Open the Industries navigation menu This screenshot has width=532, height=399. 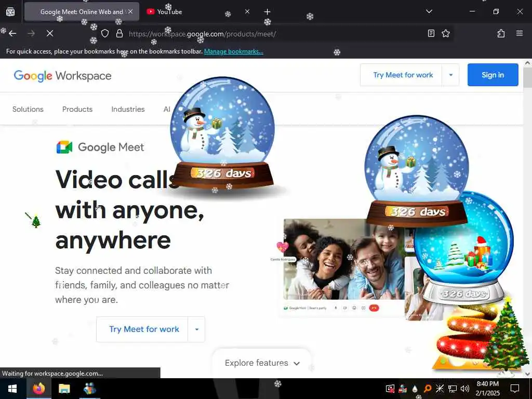[x=128, y=109]
